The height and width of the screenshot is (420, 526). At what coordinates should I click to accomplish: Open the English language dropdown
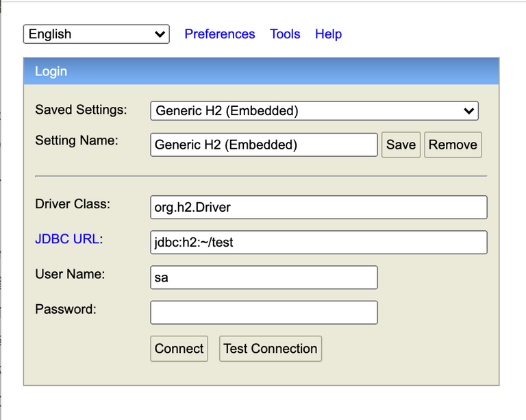click(x=97, y=34)
